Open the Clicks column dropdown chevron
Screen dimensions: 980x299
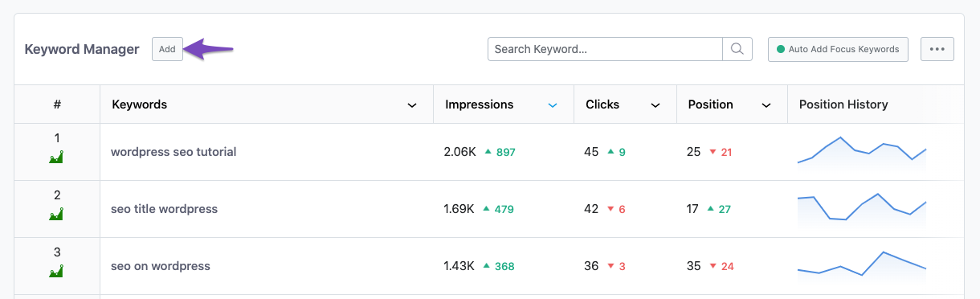(655, 105)
